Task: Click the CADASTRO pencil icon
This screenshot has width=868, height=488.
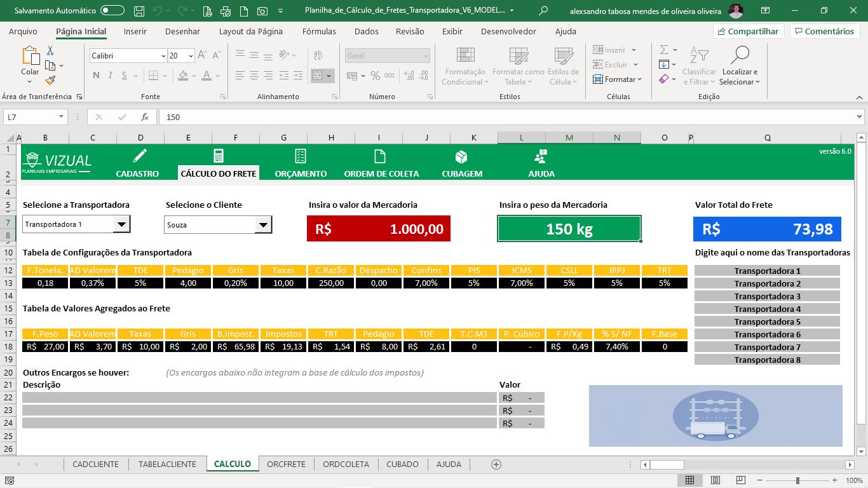Action: pyautogui.click(x=139, y=156)
